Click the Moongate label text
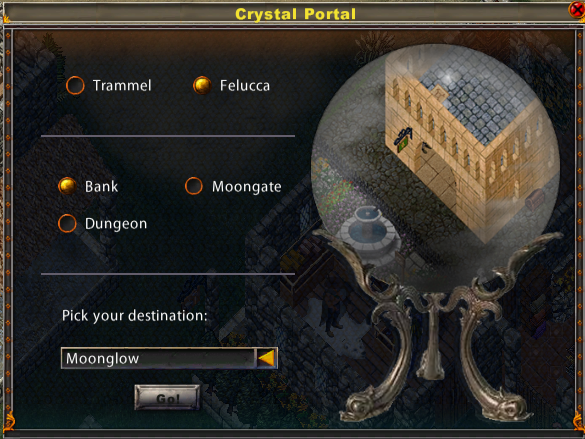585x439 pixels. pyautogui.click(x=247, y=186)
